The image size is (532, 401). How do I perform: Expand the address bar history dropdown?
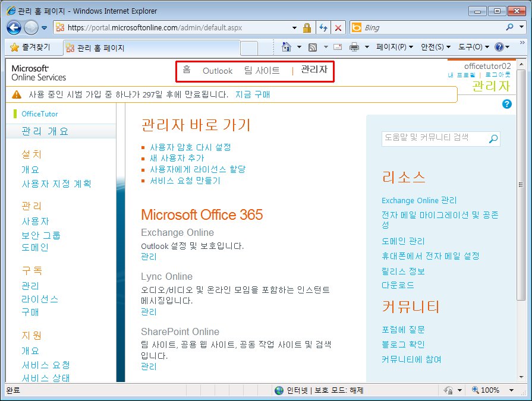coord(294,28)
